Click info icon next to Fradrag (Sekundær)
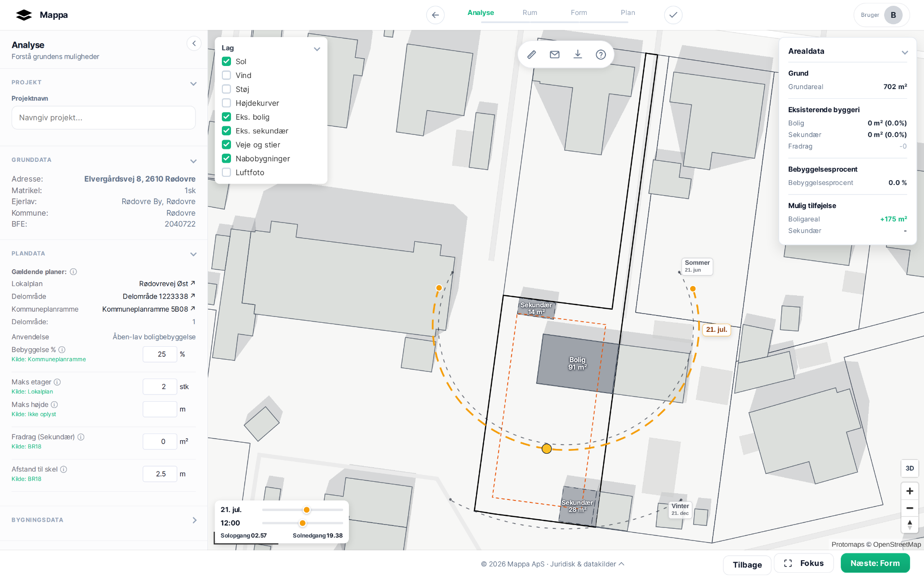 point(81,437)
